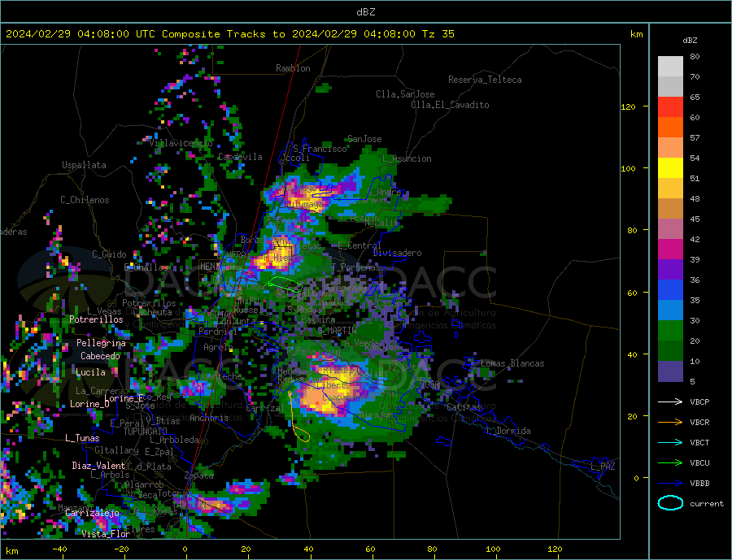Click the white VBCP arrow in legend

[670, 402]
